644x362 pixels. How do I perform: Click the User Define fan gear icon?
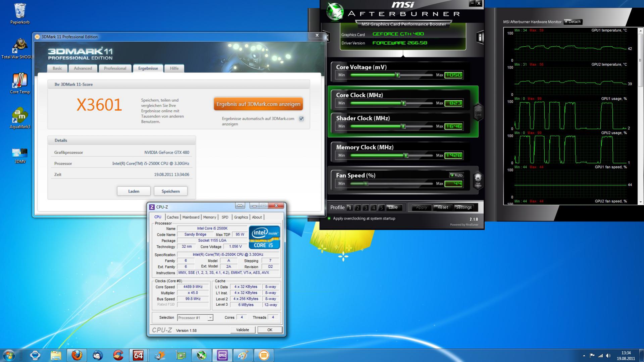(478, 180)
